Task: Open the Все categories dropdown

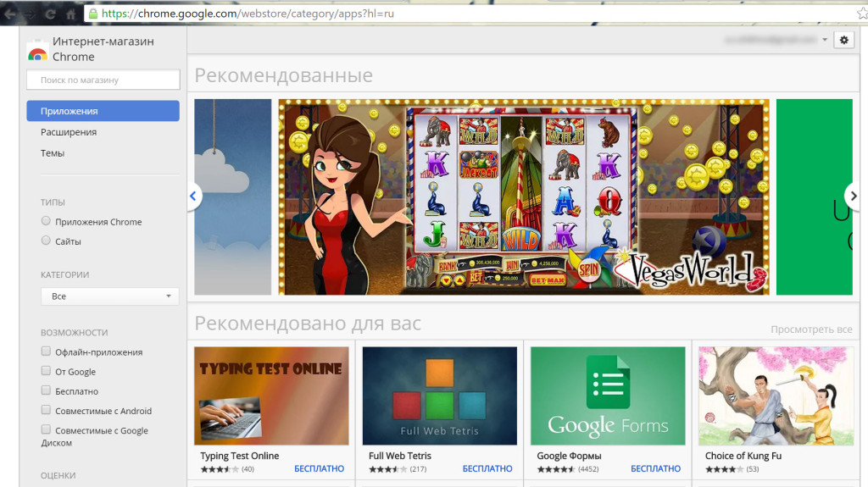Action: pyautogui.click(x=109, y=296)
